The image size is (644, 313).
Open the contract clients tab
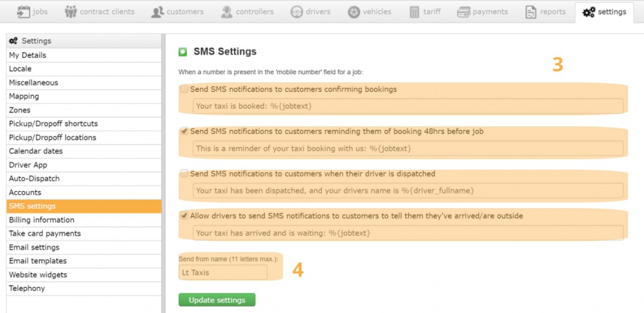pyautogui.click(x=100, y=13)
